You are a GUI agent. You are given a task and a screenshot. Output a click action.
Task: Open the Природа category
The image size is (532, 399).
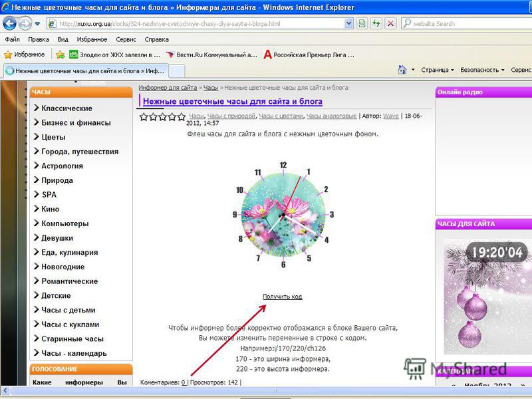[x=57, y=180]
